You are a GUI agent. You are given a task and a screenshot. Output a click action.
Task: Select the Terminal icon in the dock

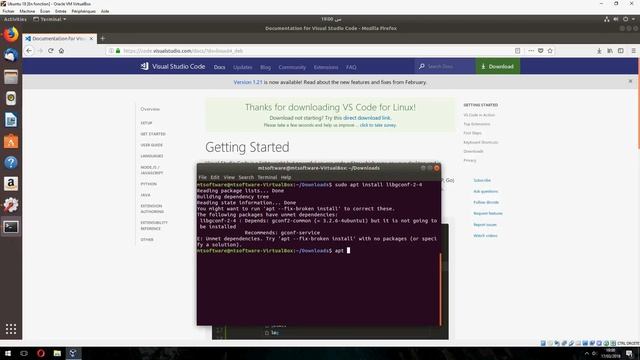11,227
